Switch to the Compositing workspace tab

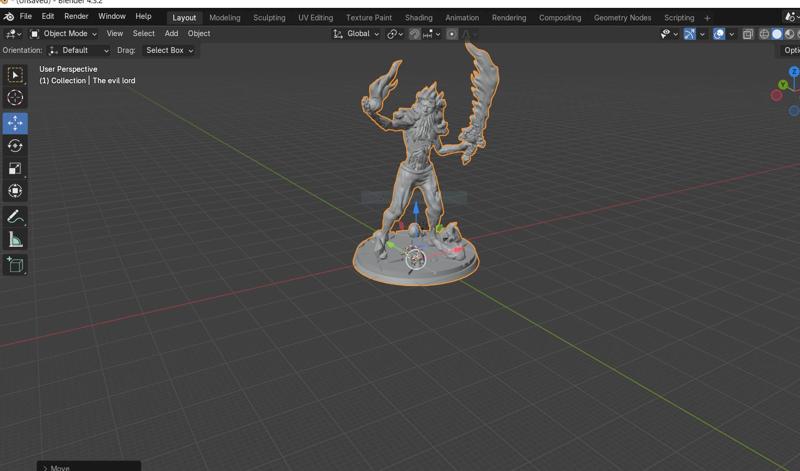click(560, 17)
